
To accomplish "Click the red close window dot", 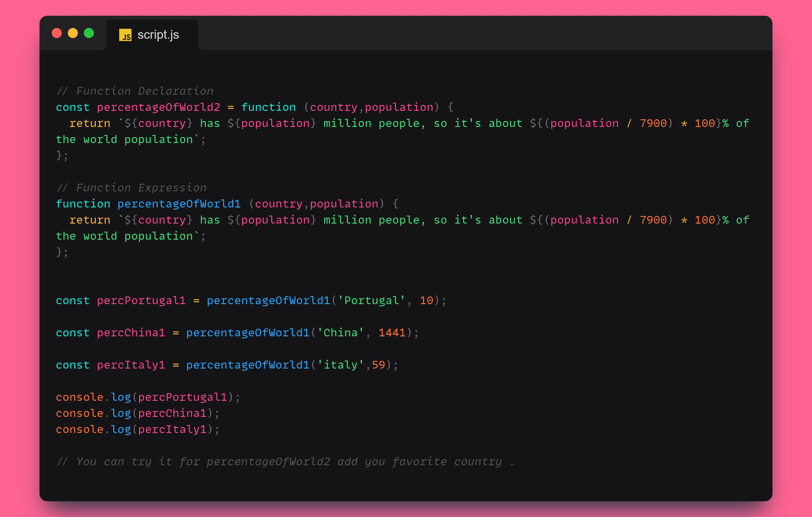I will coord(57,33).
